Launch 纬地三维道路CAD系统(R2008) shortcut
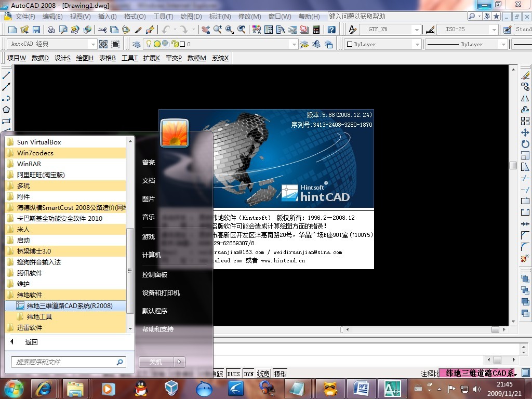The image size is (532, 399). coord(66,305)
